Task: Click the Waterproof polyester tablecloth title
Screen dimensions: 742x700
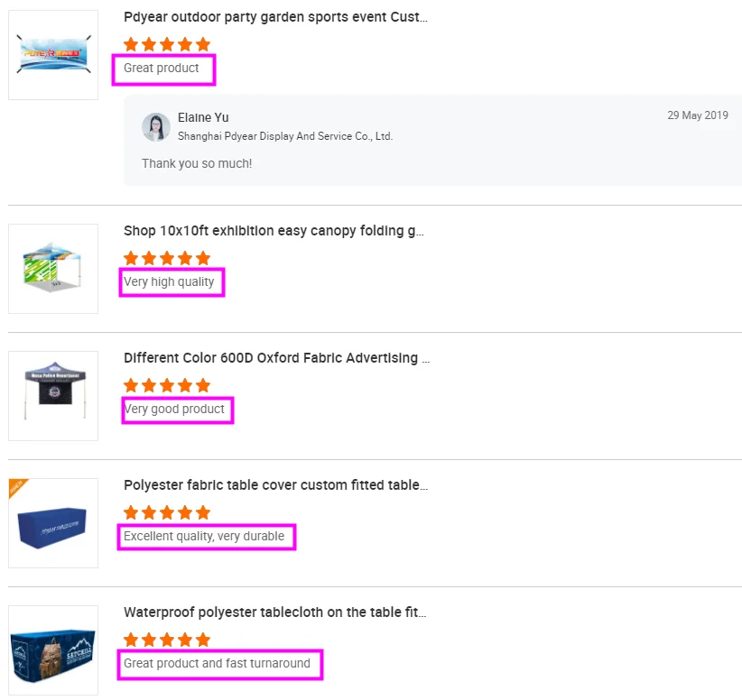Action: (274, 612)
